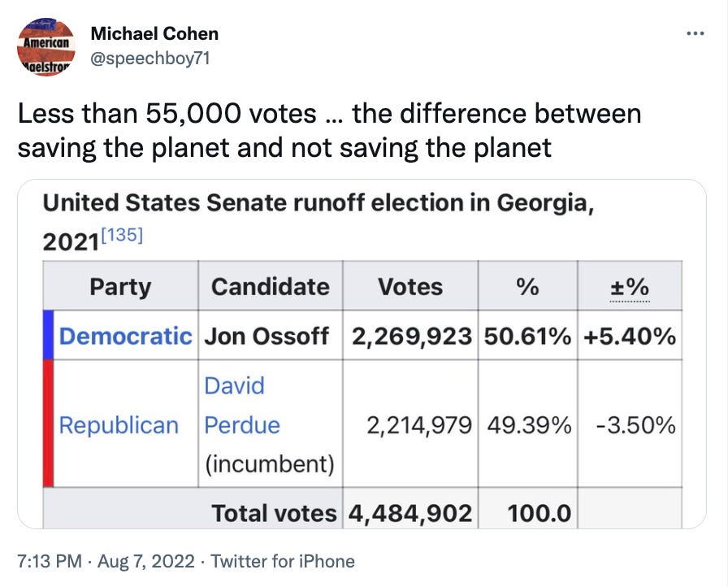Click the Democratic party link
The image size is (728, 587).
pos(126,336)
